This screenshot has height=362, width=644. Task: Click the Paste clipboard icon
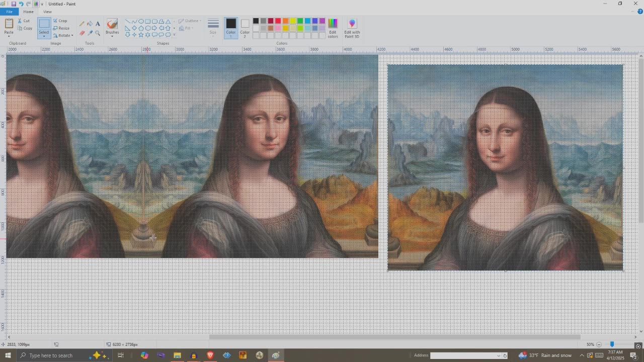pyautogui.click(x=9, y=24)
